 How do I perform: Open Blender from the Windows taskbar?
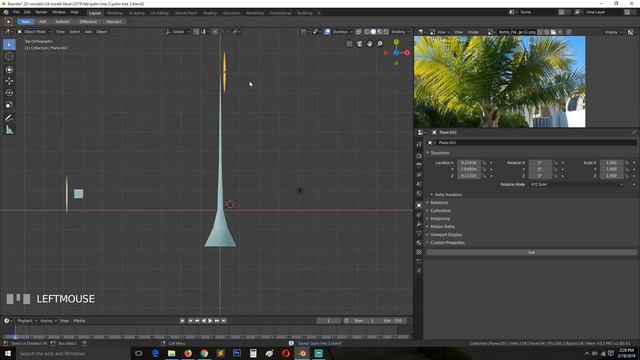coord(302,353)
